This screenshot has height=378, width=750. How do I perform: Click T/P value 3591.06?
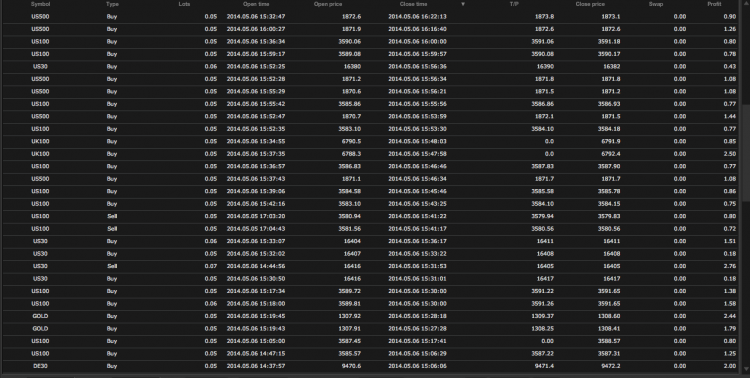(x=542, y=42)
